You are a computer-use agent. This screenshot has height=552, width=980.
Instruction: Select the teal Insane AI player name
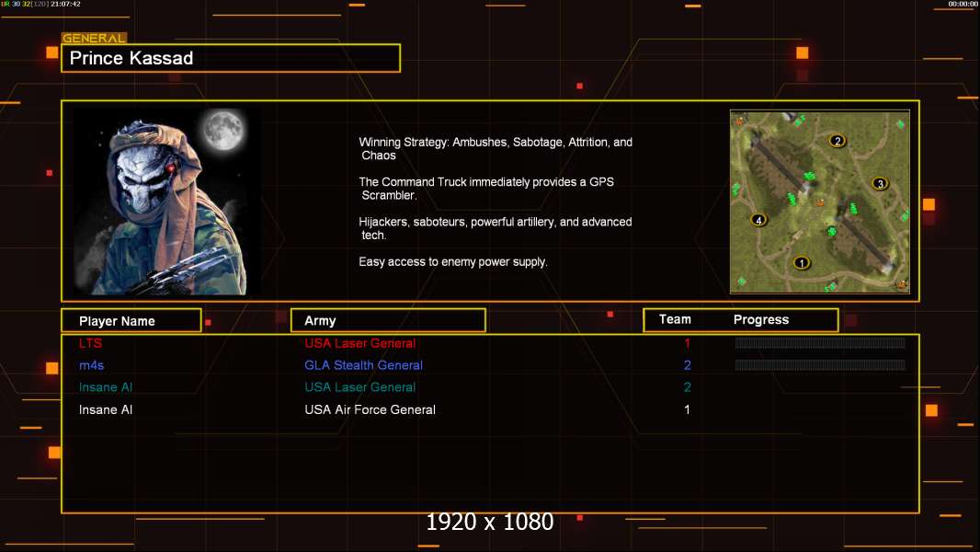click(x=106, y=387)
